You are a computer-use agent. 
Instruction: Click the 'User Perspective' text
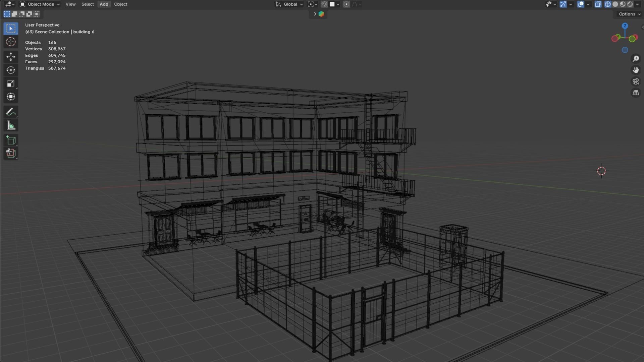tap(42, 25)
